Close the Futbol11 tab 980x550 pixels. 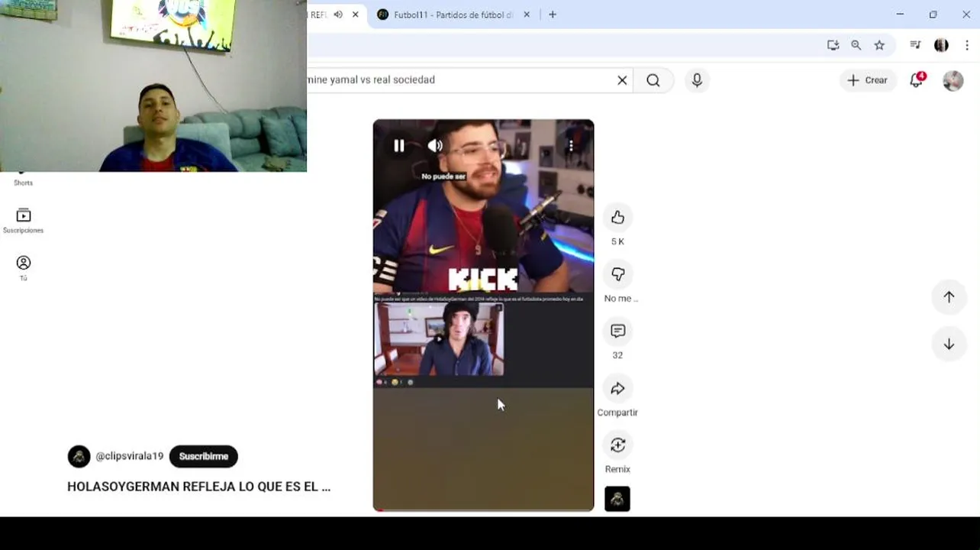(x=527, y=15)
